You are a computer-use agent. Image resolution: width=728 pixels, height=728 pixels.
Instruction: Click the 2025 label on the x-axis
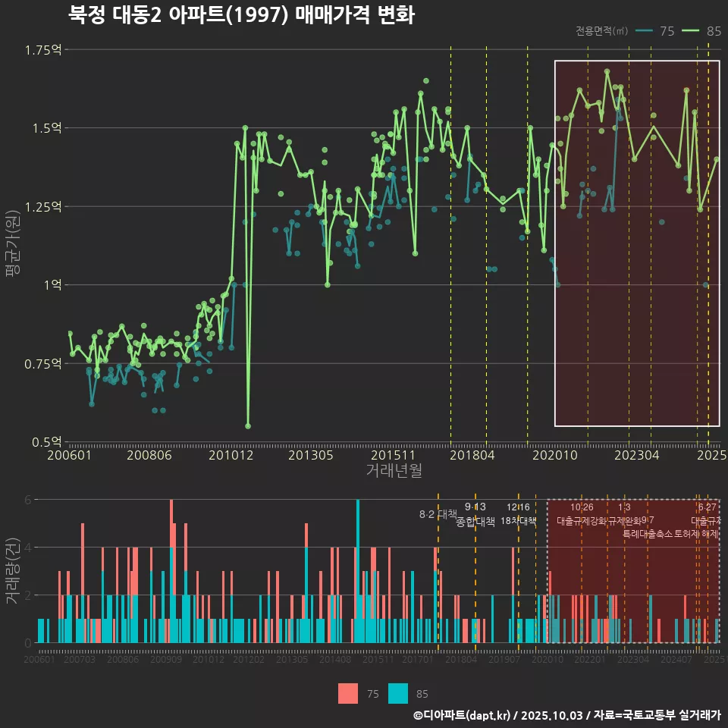click(714, 456)
